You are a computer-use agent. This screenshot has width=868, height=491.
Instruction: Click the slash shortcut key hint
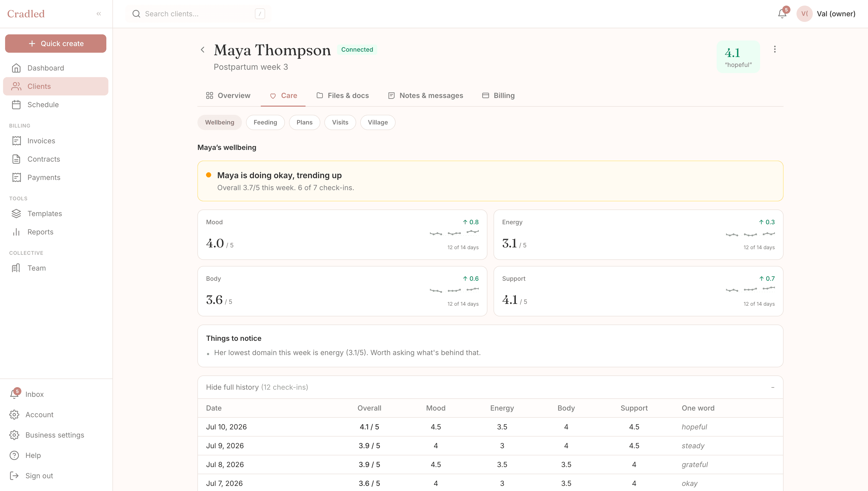[x=260, y=14]
